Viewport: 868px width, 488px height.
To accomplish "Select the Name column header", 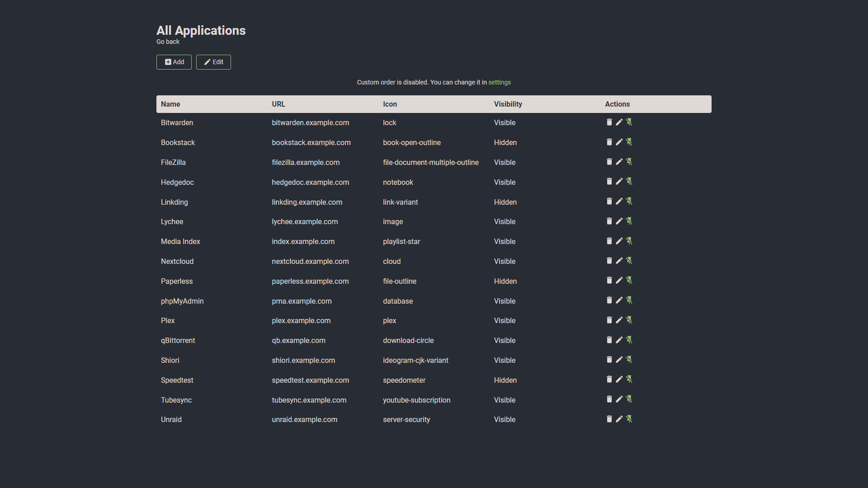I will pos(170,103).
